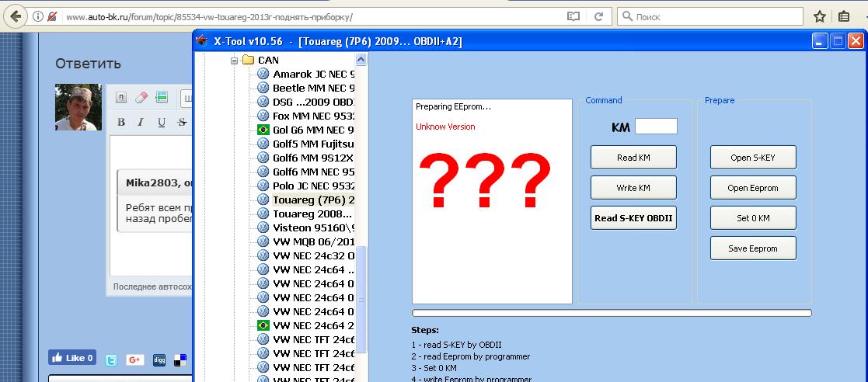Click the X-Tool application icon in title bar
Image resolution: width=868 pixels, height=382 pixels.
(x=203, y=41)
